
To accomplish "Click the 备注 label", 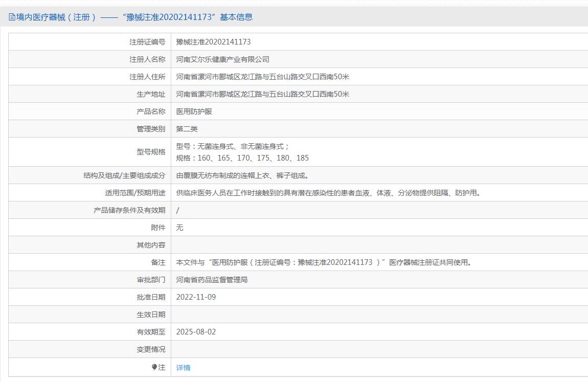I will (x=158, y=262).
